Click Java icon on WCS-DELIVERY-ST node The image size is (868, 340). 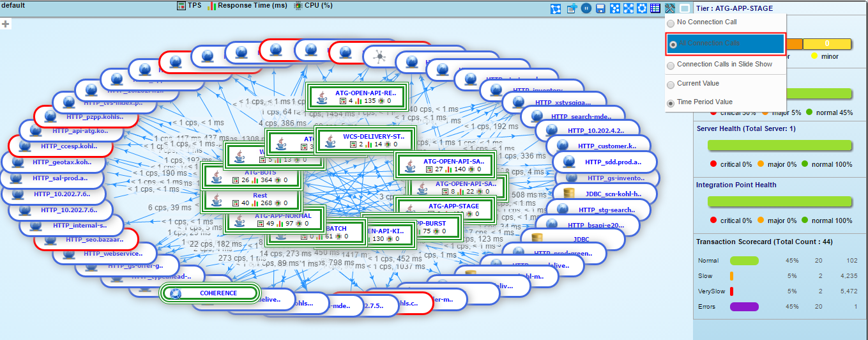click(330, 141)
